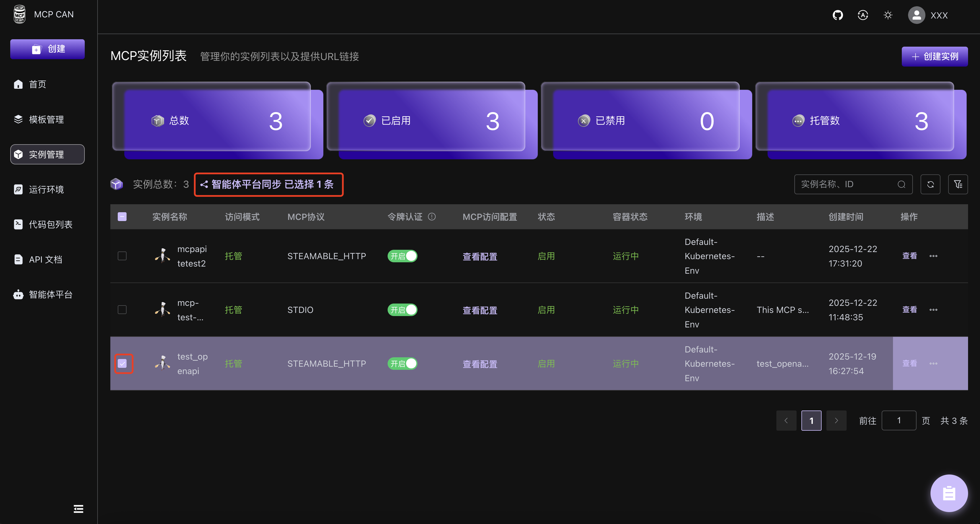Click the 创建实例 button
Viewport: 980px width, 524px height.
(x=934, y=56)
